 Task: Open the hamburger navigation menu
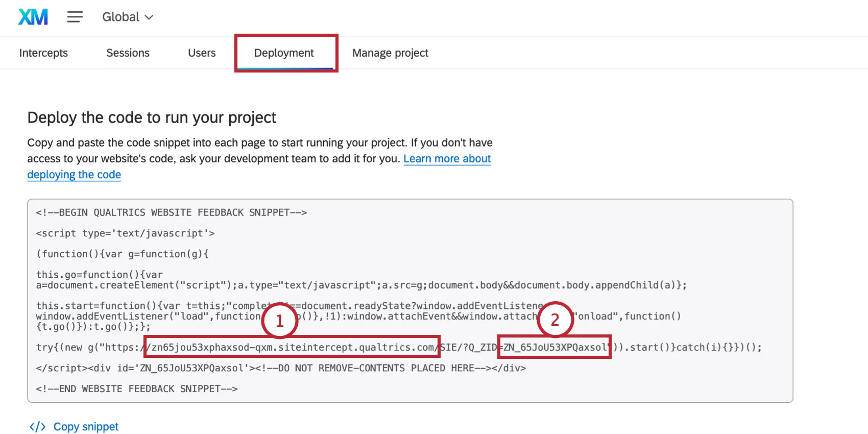[75, 17]
